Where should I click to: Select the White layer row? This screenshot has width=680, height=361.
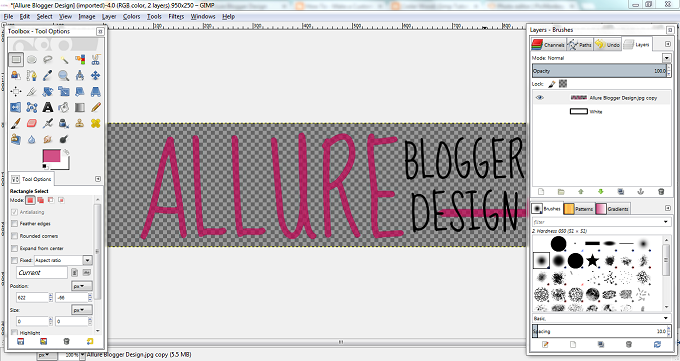tap(601, 112)
